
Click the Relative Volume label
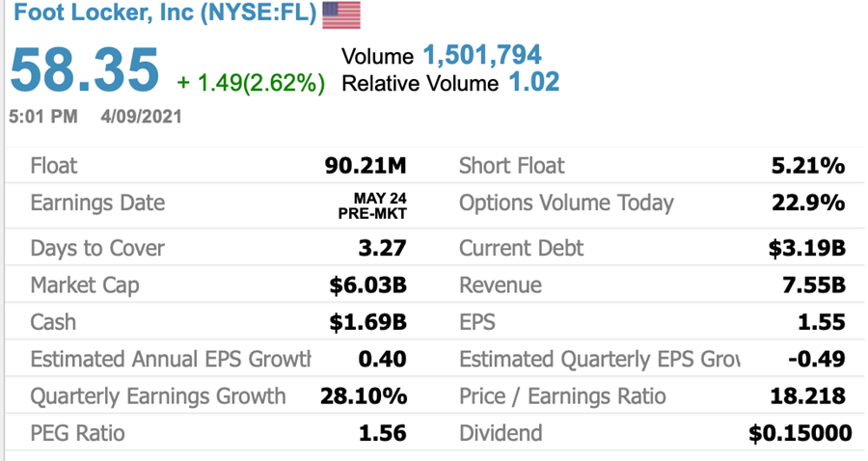coord(420,84)
